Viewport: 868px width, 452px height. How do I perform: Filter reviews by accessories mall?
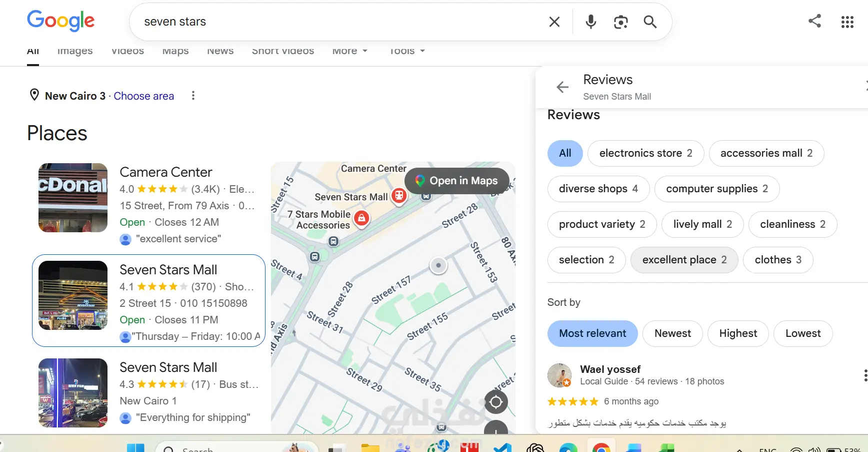766,153
